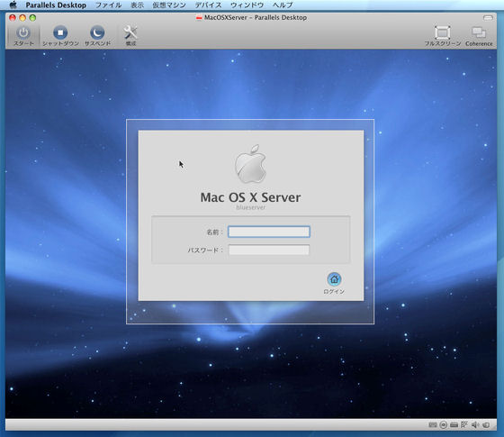
Task: Open the デバイス menu
Action: (208, 5)
